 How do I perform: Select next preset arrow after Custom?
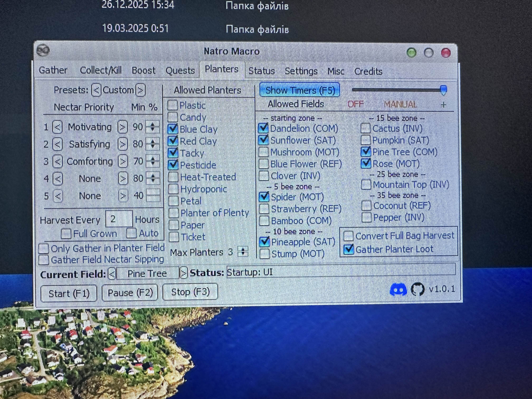[x=141, y=90]
